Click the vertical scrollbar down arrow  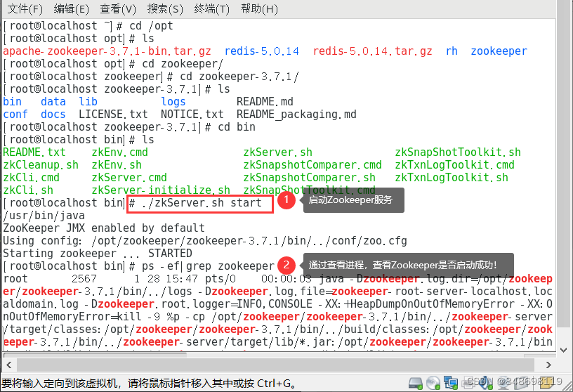[563, 350]
